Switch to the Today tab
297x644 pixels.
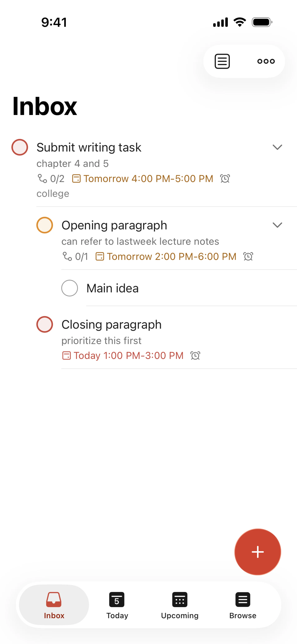tap(117, 605)
